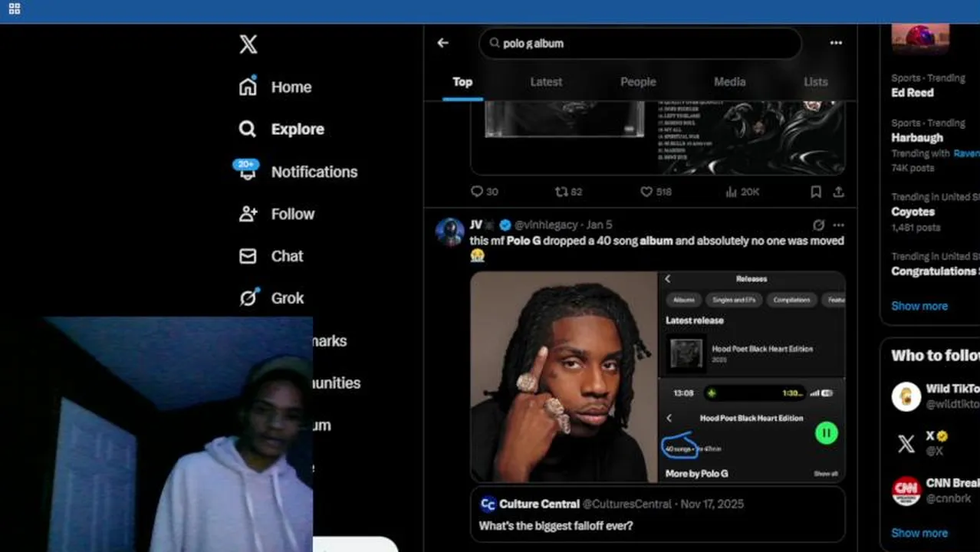
Task: Click Show more under Who to follow
Action: click(x=919, y=533)
